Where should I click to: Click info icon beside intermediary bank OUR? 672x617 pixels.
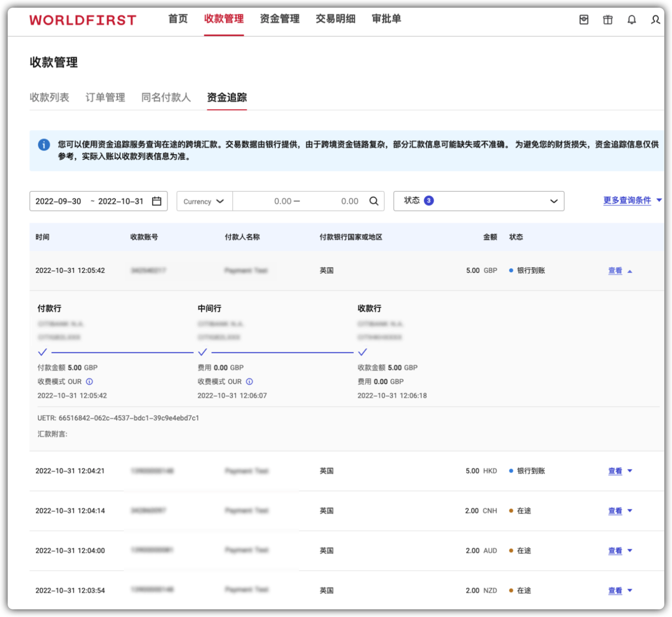point(250,382)
